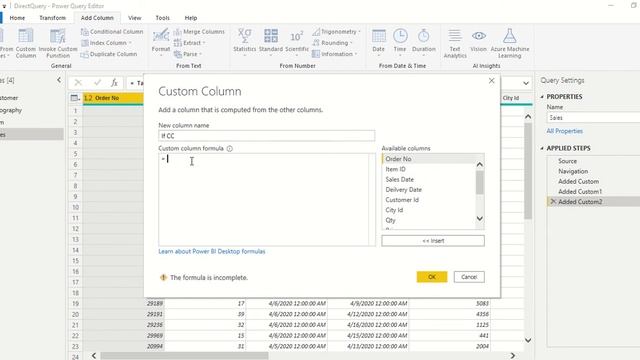Launch Vision AI insight
The width and height of the screenshot is (640, 360).
(478, 41)
